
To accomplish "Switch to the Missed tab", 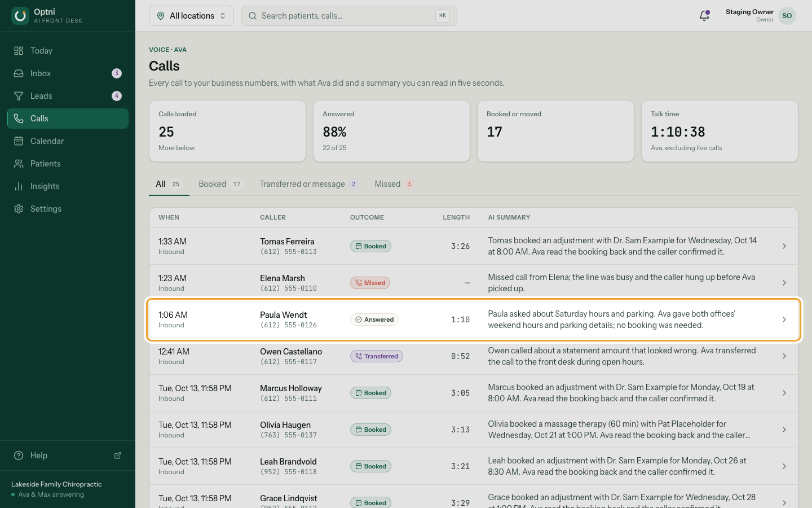I will click(394, 184).
